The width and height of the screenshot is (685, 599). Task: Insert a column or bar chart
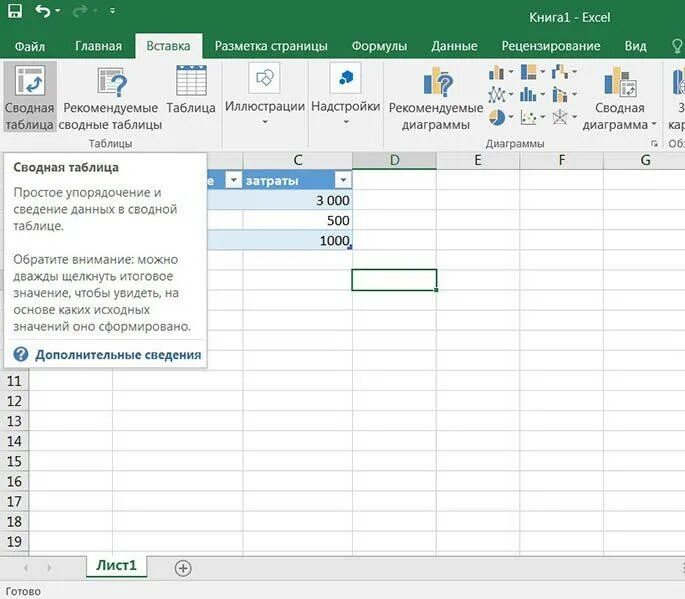click(497, 72)
